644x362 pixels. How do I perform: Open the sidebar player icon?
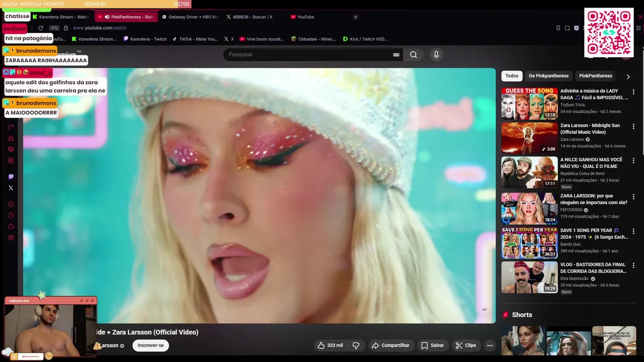coord(11,205)
